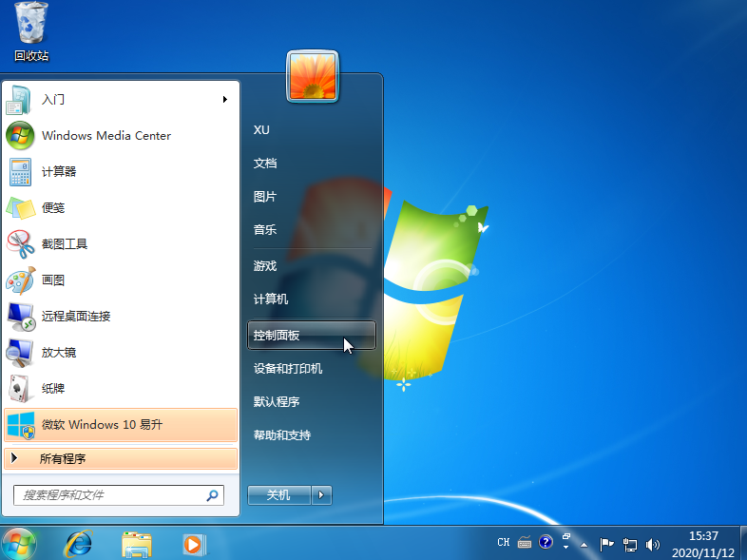747x560 pixels.
Task: Click the Internet Explorer taskbar icon
Action: pos(79,543)
